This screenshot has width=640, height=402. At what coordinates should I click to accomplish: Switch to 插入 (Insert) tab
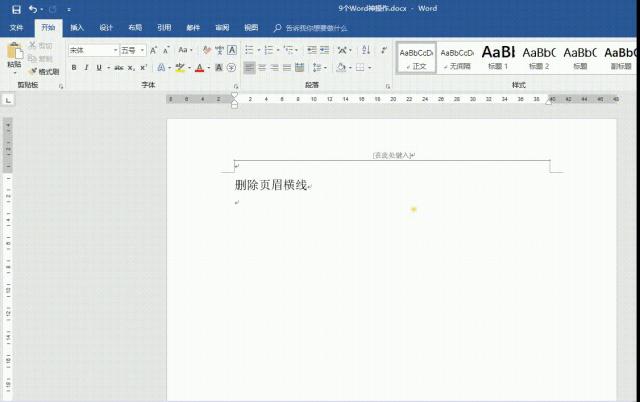pos(77,28)
